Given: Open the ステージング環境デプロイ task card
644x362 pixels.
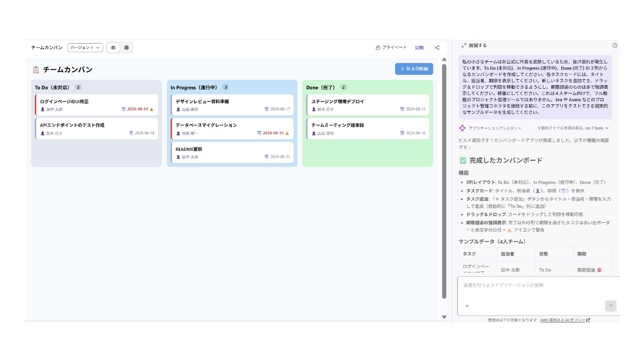Looking at the screenshot, I should pos(368,105).
